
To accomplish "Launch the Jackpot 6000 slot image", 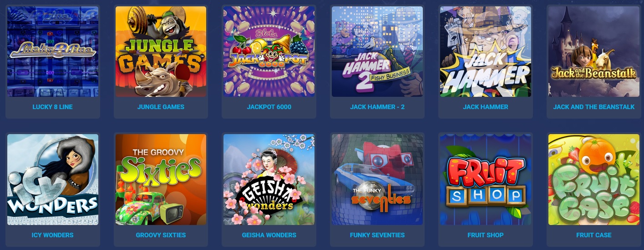I will (269, 51).
